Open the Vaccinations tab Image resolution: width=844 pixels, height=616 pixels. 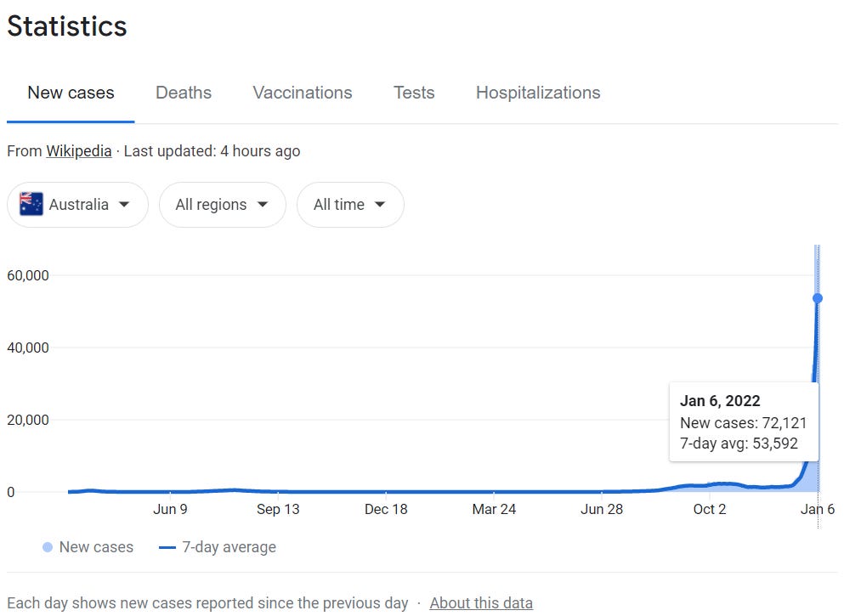pos(303,93)
